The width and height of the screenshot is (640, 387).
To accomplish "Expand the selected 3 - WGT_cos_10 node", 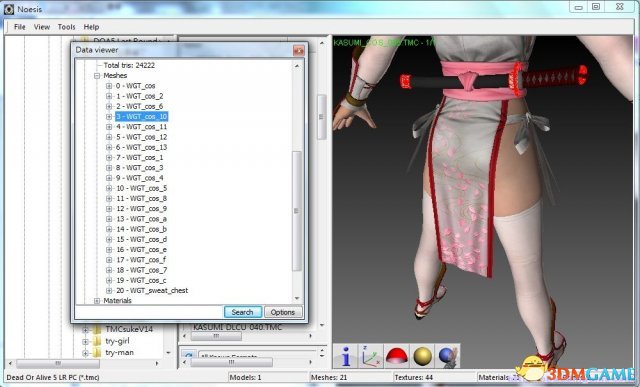I will click(109, 116).
